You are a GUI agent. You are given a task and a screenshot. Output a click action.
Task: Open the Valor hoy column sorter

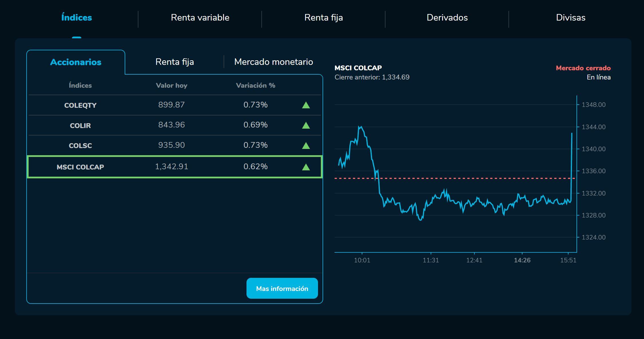click(171, 85)
